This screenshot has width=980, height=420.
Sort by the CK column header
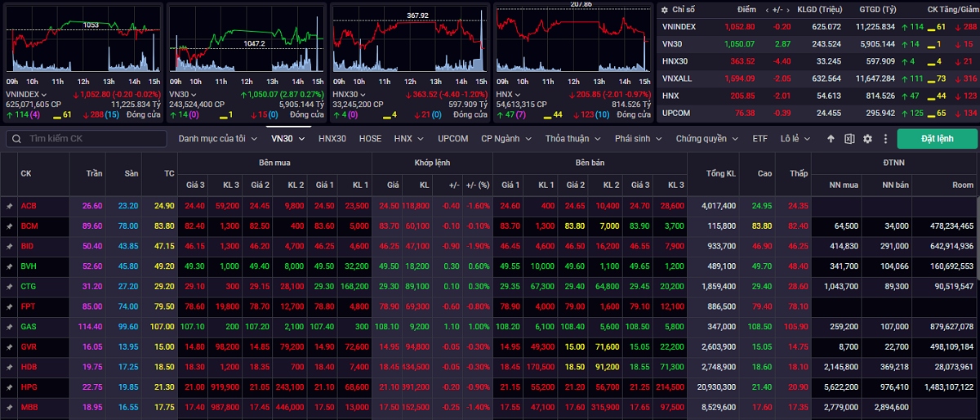pos(26,173)
